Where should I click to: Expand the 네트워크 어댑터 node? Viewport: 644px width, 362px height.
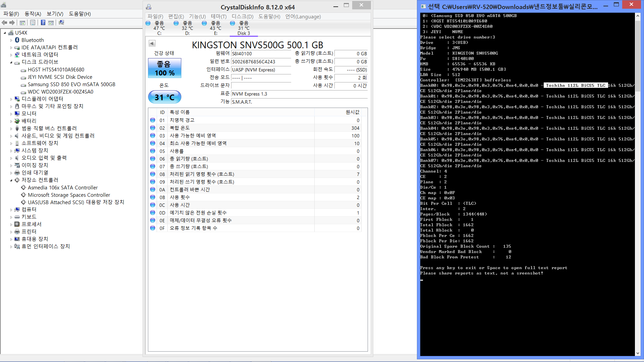point(11,55)
